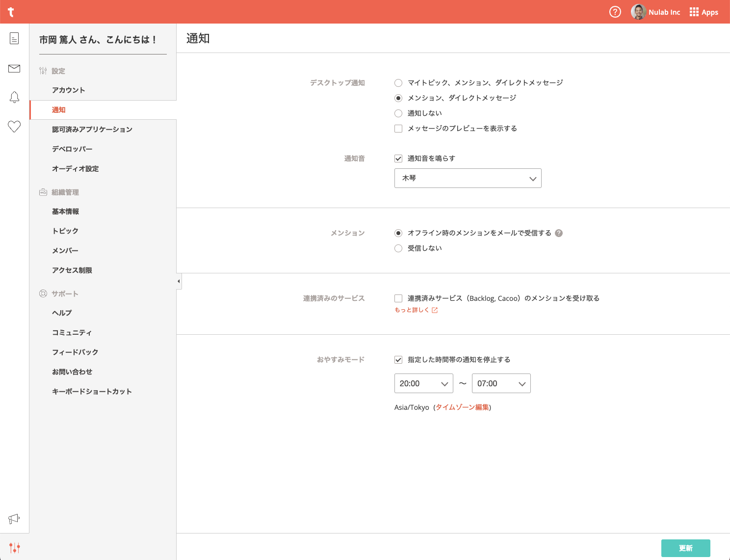
Task: Select 受信しない radio option
Action: 398,248
